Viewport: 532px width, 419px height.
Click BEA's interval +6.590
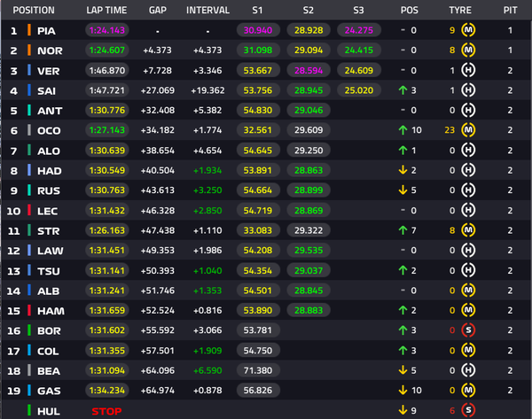pos(207,370)
